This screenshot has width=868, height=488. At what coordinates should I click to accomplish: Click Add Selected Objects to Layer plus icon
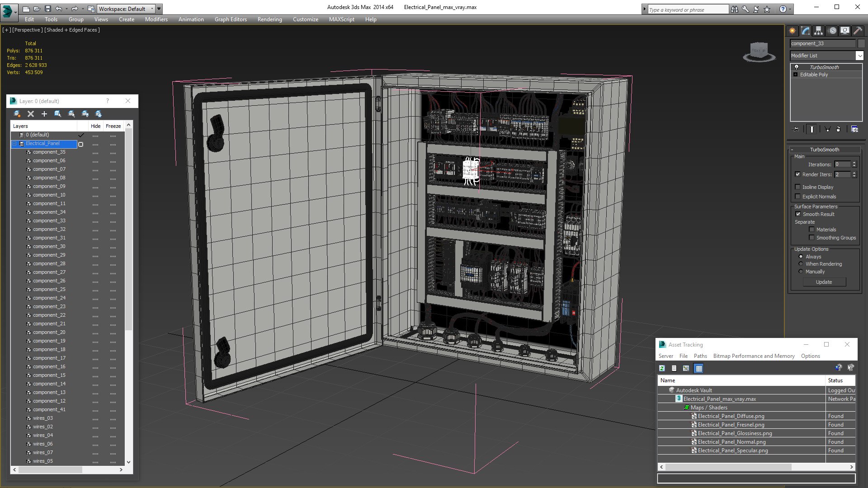[x=44, y=114]
